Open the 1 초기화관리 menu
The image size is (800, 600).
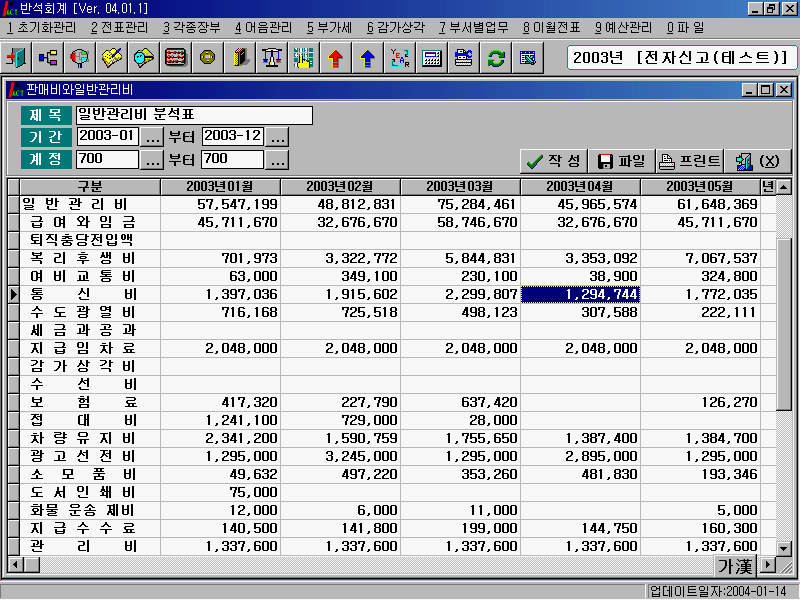click(41, 28)
